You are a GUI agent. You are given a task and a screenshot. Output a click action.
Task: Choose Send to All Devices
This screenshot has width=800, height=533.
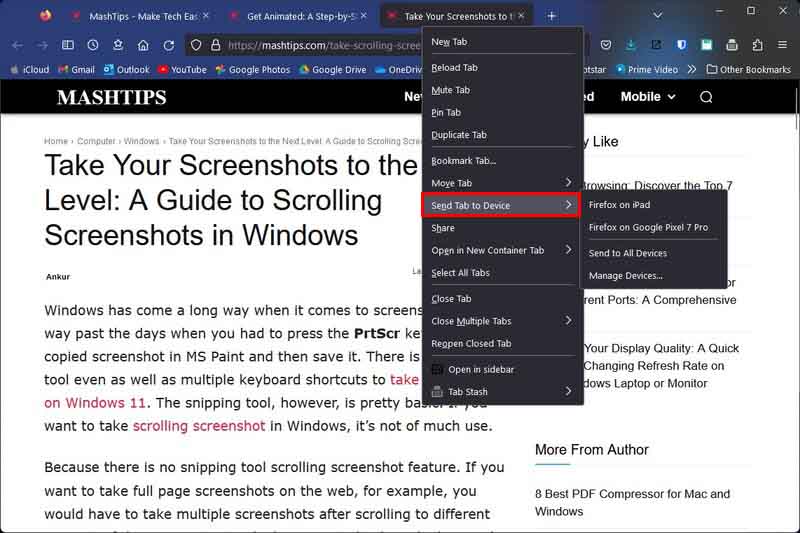click(x=654, y=253)
